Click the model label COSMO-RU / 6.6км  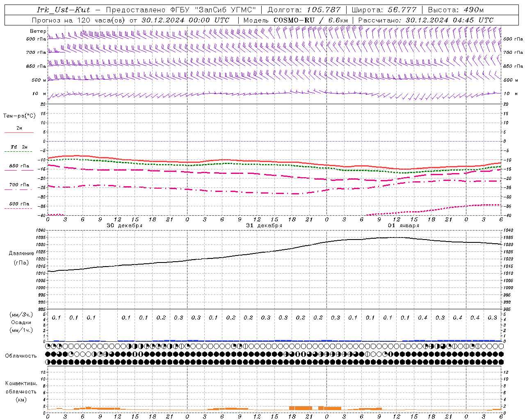coord(310,20)
